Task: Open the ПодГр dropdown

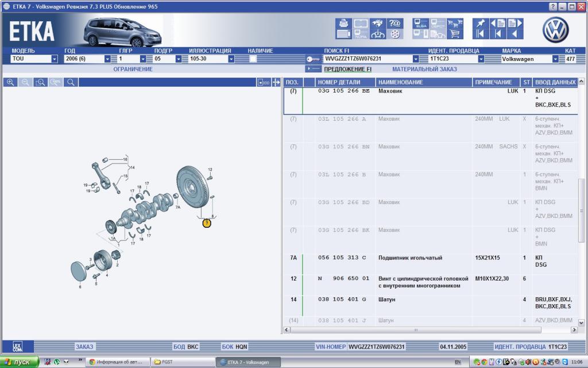Action: click(x=179, y=59)
